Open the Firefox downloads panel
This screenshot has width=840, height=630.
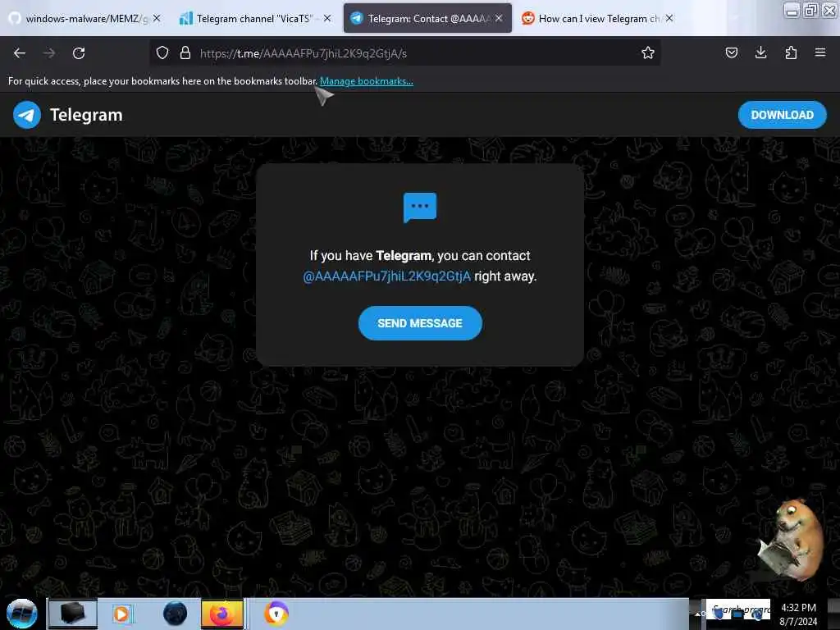pyautogui.click(x=760, y=53)
